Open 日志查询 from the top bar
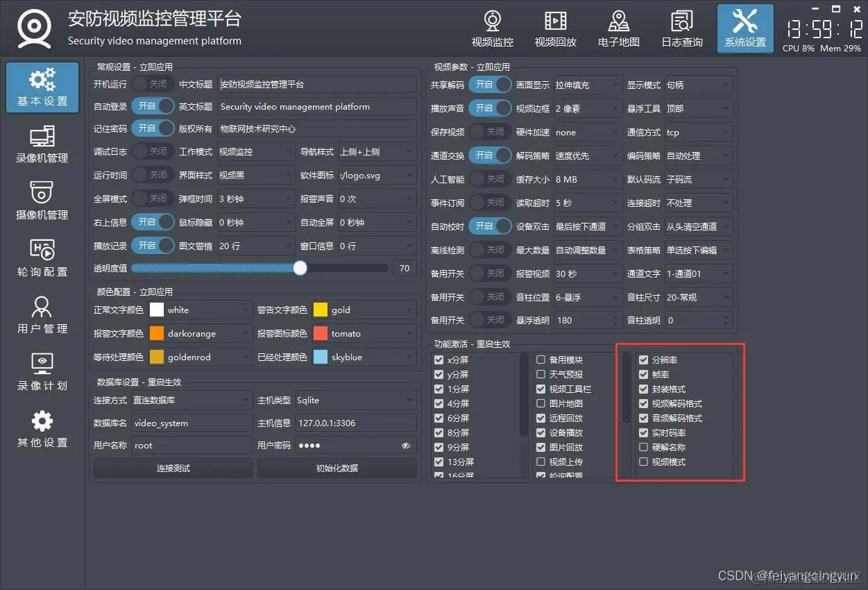The height and width of the screenshot is (590, 868). tap(681, 28)
